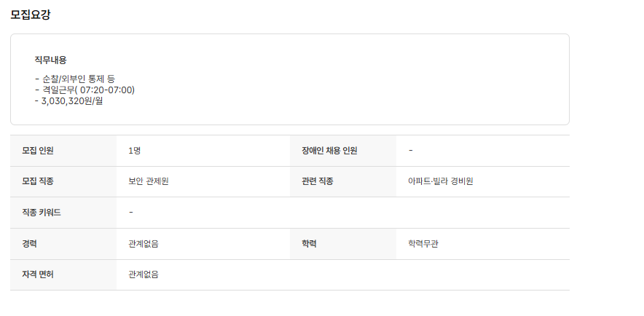Select the 순찰/외부인 통제 등 duty line

(x=75, y=79)
